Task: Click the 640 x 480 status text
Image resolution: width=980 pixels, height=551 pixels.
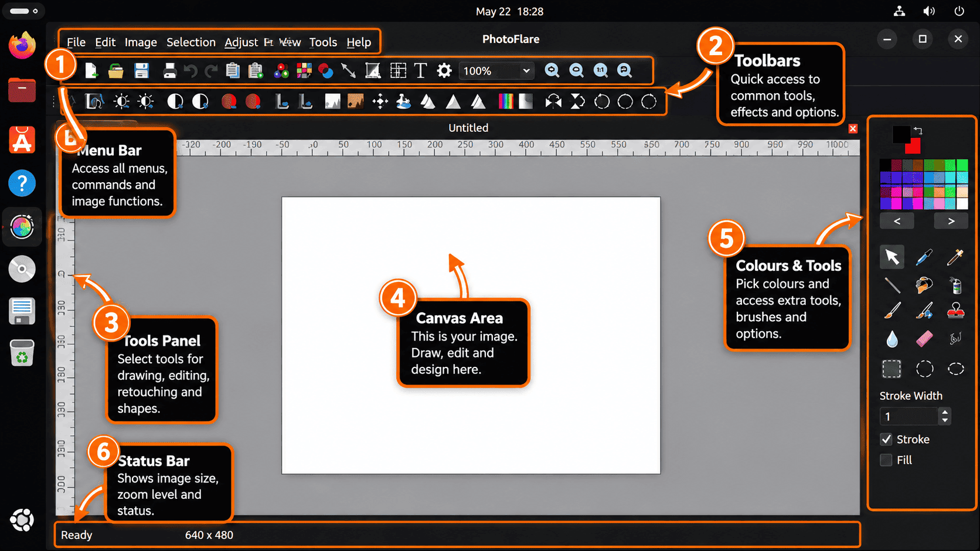Action: click(x=209, y=535)
